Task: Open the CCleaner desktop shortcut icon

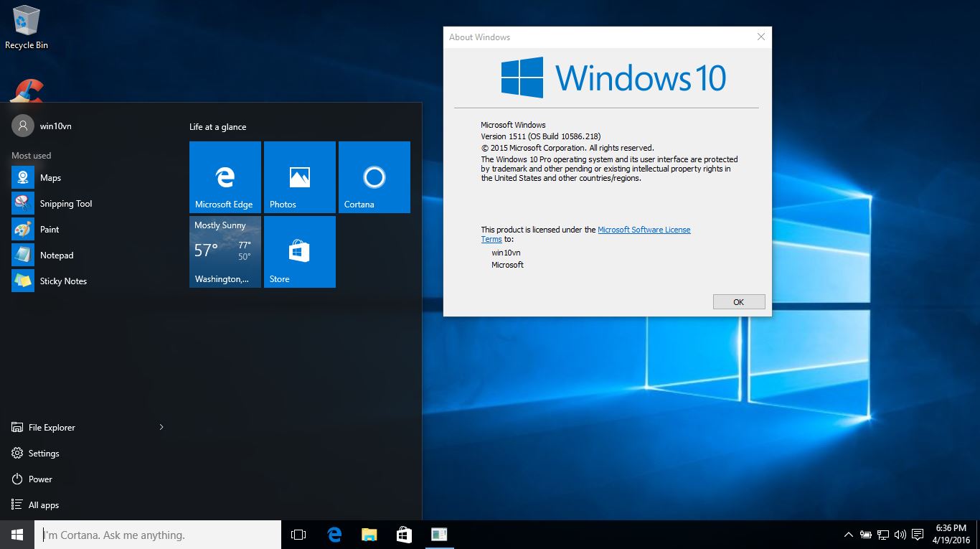Action: (x=27, y=90)
